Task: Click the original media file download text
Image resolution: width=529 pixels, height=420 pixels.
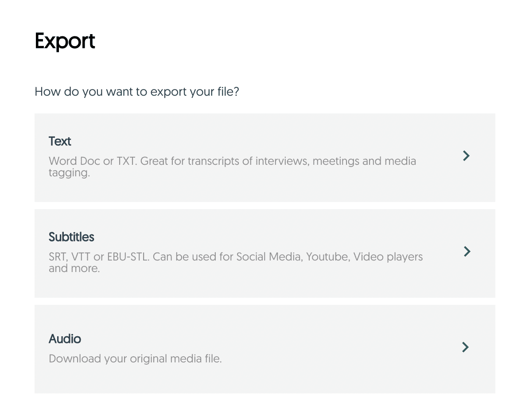Action: click(x=135, y=358)
